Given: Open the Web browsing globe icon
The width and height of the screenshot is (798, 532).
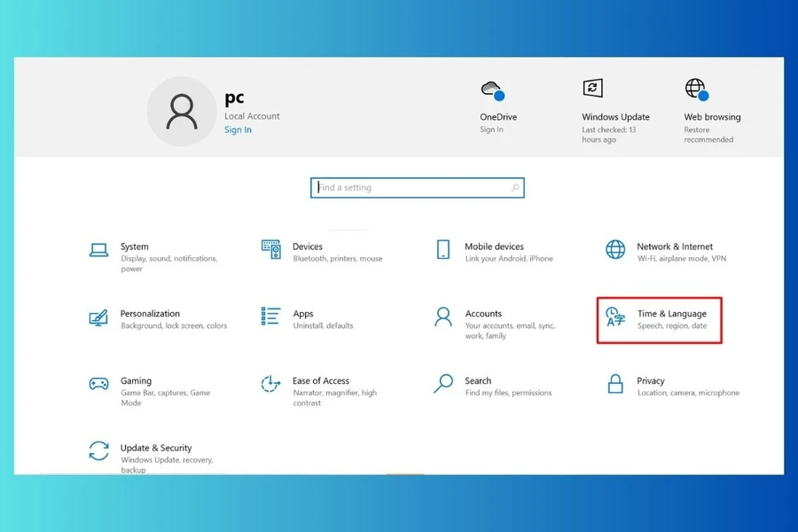Looking at the screenshot, I should pyautogui.click(x=697, y=90).
